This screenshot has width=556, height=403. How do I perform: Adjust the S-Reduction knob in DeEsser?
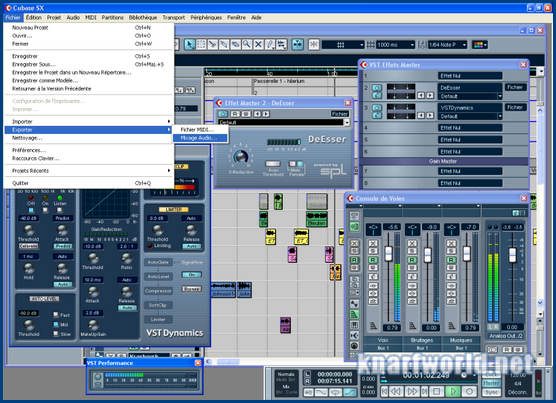[241, 156]
